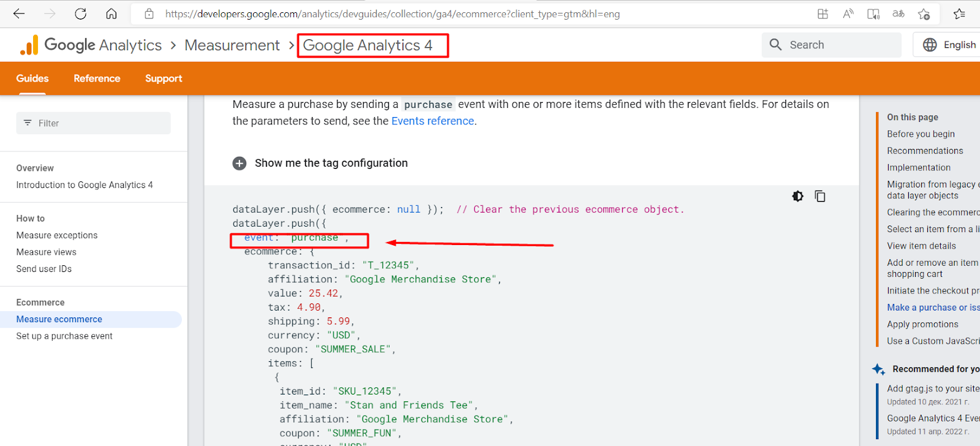This screenshot has width=980, height=446.
Task: Go to browser home page icon
Action: (x=111, y=13)
